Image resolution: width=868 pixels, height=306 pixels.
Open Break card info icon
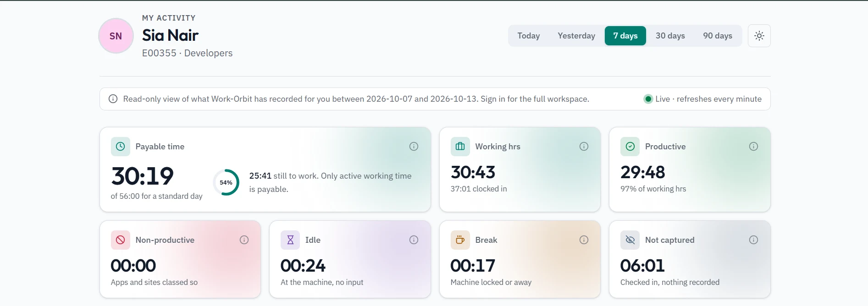point(584,240)
